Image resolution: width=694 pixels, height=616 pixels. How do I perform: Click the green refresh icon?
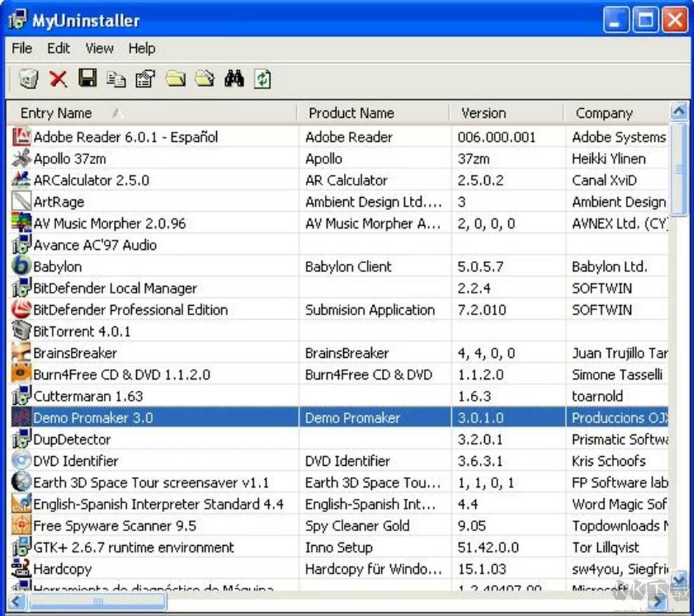click(x=262, y=79)
